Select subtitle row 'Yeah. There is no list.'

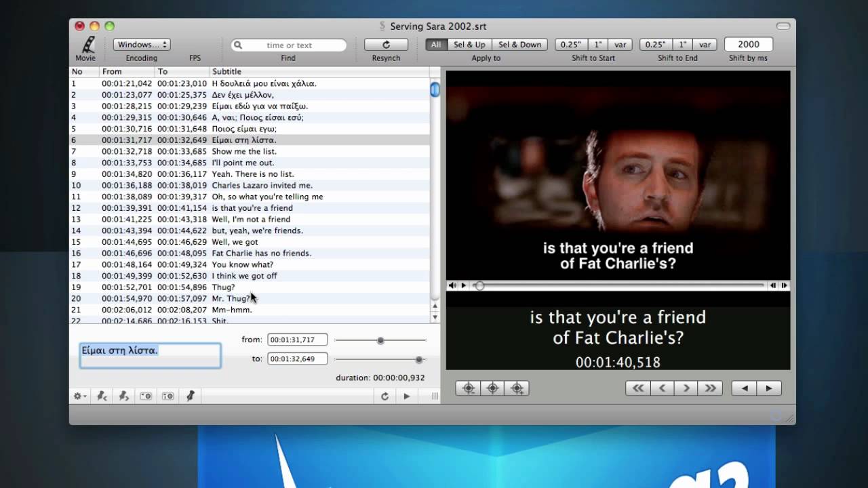[x=250, y=174]
